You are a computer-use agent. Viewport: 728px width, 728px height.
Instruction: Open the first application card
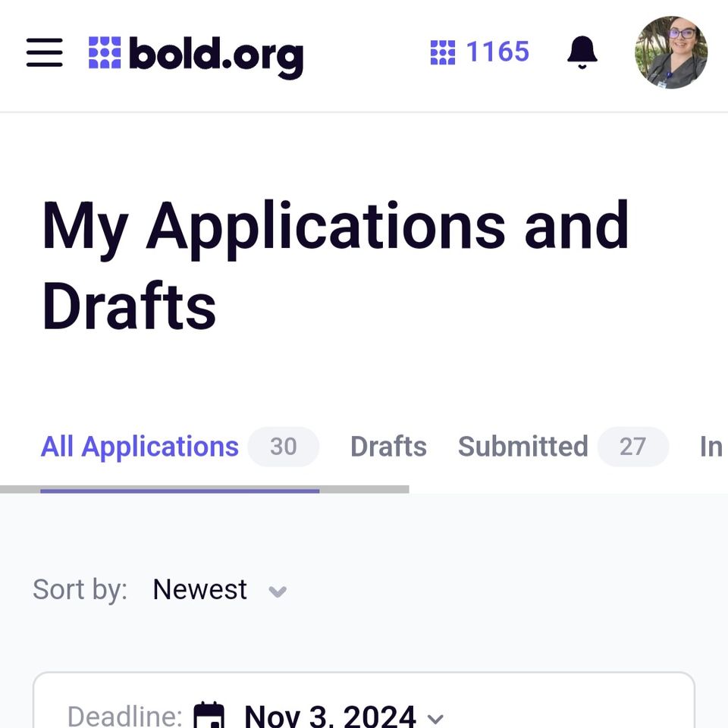364,700
